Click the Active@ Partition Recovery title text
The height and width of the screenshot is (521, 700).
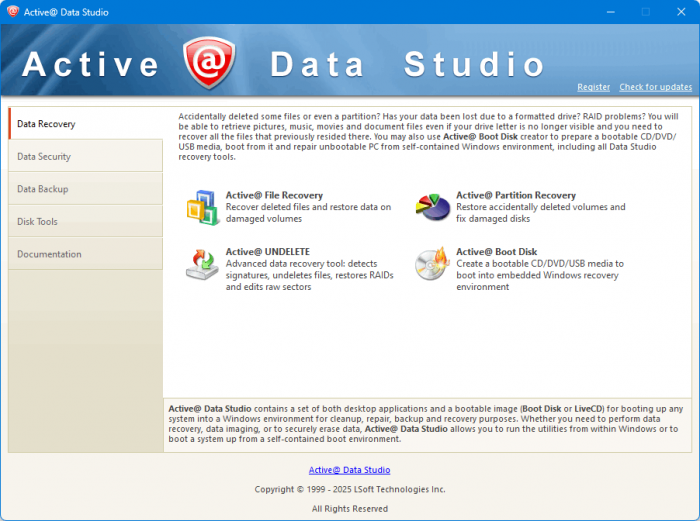click(x=516, y=195)
